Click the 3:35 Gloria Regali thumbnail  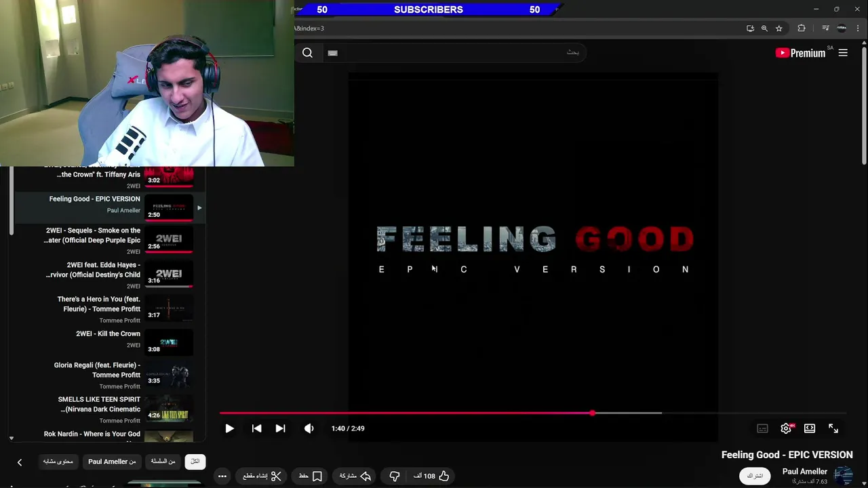(x=169, y=375)
